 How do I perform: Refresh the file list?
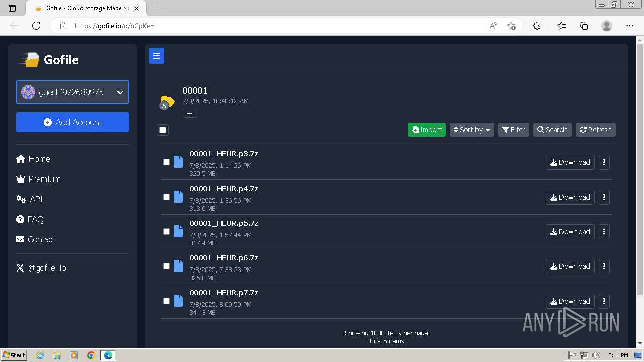(596, 130)
